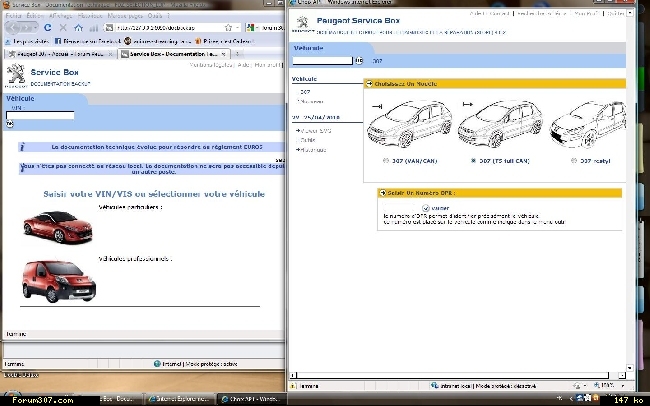650x406 pixels.
Task: Click the info icon beside the EURO5 message
Action: coord(22,147)
